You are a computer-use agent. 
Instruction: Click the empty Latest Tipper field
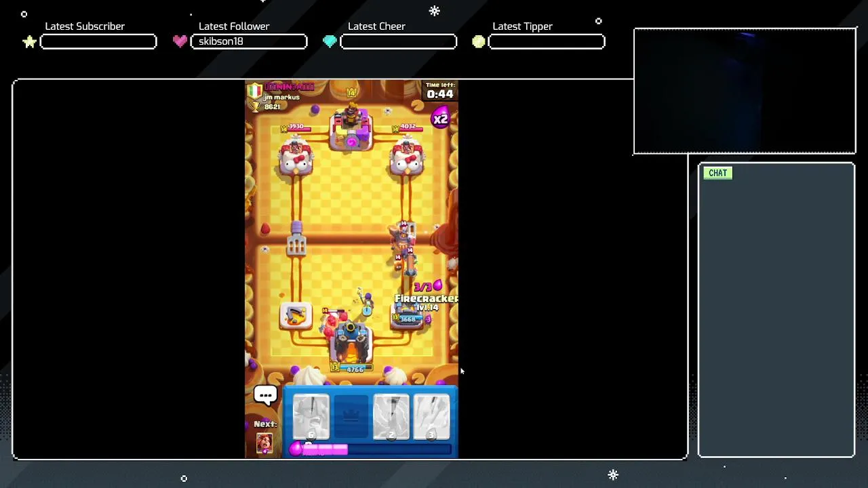click(547, 41)
